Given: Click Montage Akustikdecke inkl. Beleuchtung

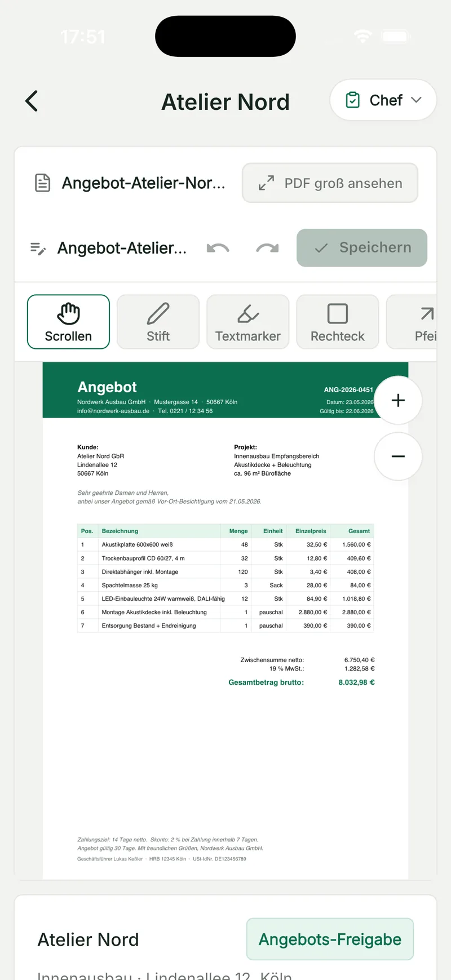Looking at the screenshot, I should click(154, 613).
